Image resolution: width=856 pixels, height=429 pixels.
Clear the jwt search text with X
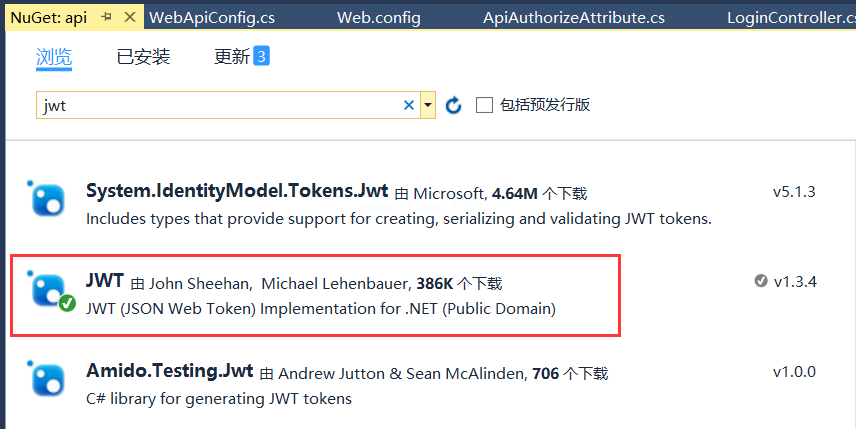point(408,105)
